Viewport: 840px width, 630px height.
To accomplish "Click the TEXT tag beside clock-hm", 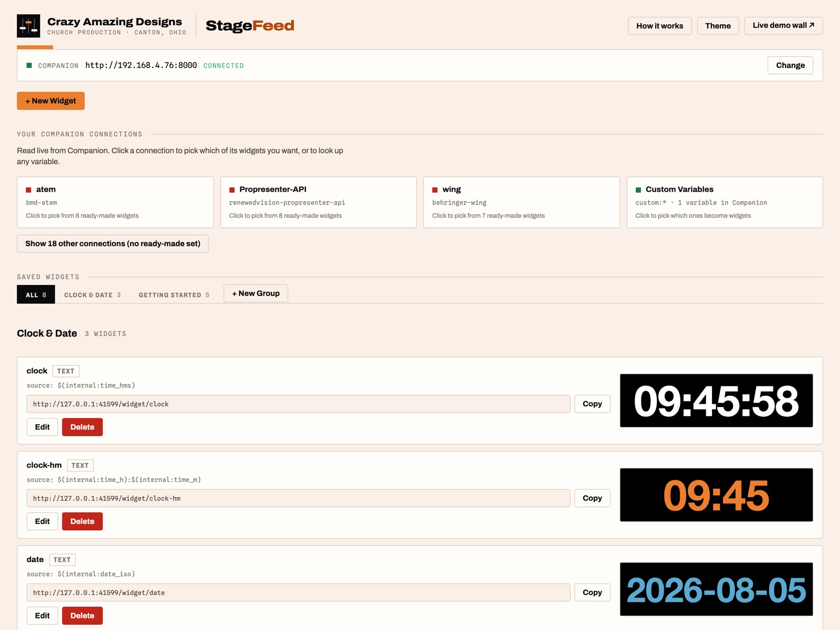I will tap(80, 465).
